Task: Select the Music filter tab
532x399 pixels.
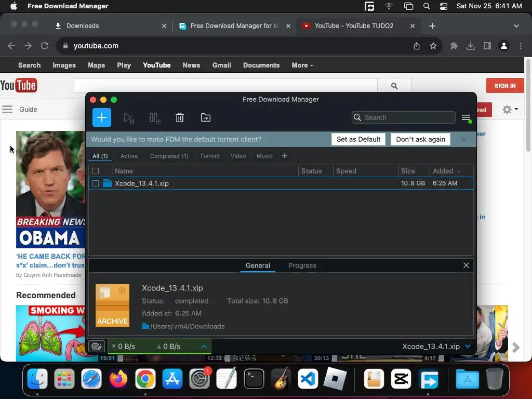Action: [264, 156]
